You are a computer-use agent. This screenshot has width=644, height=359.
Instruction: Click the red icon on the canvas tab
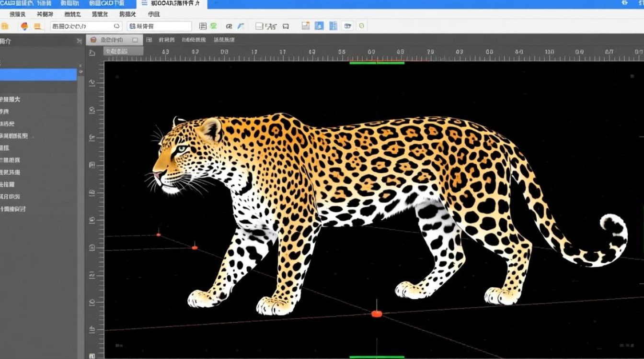(x=93, y=40)
